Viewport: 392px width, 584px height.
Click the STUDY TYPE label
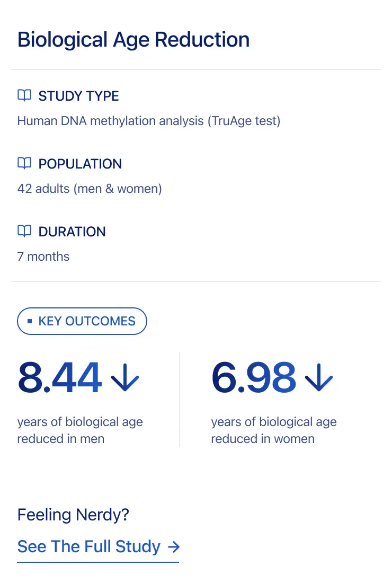78,96
